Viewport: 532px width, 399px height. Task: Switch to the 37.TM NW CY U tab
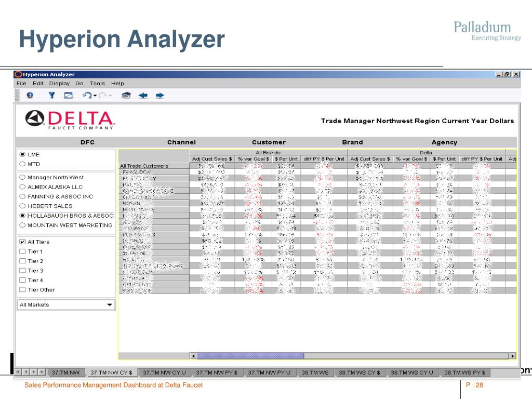pyautogui.click(x=164, y=373)
